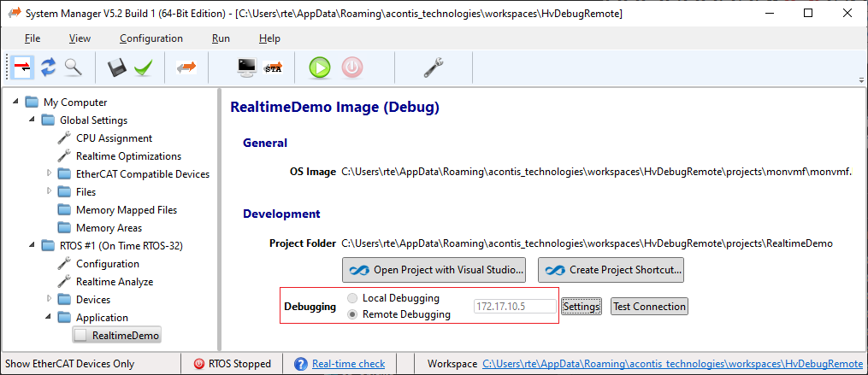Click the toolbar overflow arrow at right edge
This screenshot has width=868, height=375.
coord(861,80)
